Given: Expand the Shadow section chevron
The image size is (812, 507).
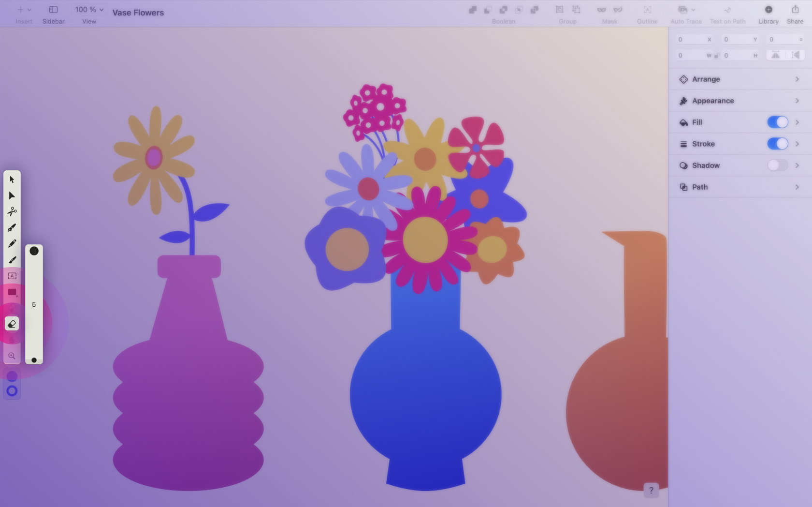Looking at the screenshot, I should (797, 165).
